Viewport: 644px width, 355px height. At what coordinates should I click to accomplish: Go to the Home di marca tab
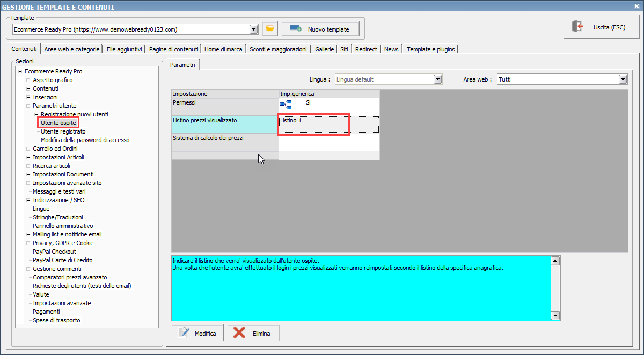(224, 49)
